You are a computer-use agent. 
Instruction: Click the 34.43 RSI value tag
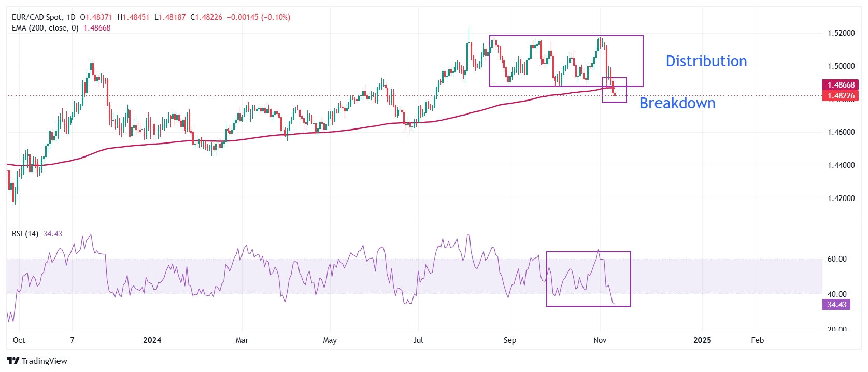pyautogui.click(x=836, y=305)
